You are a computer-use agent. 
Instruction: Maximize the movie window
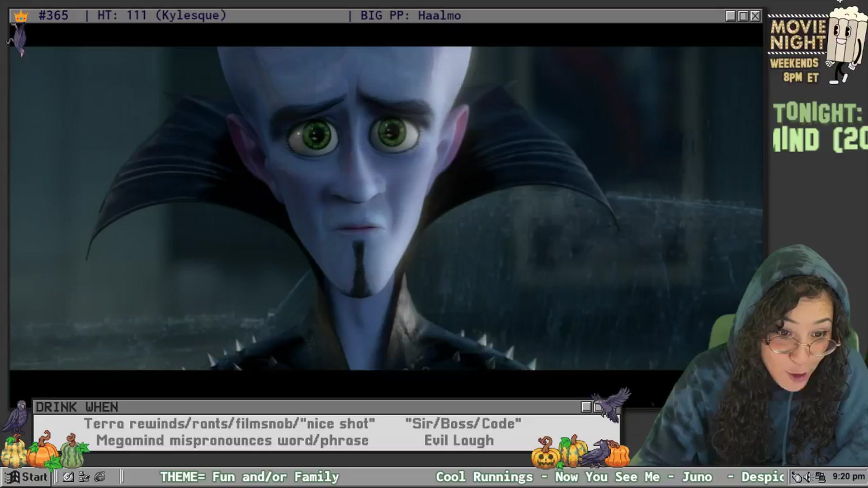click(743, 16)
